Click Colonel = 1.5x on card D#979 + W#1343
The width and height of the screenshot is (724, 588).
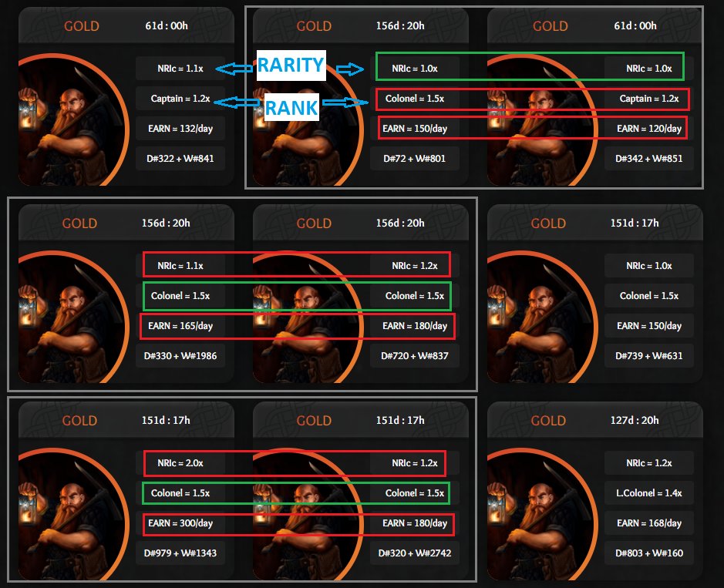pos(180,493)
